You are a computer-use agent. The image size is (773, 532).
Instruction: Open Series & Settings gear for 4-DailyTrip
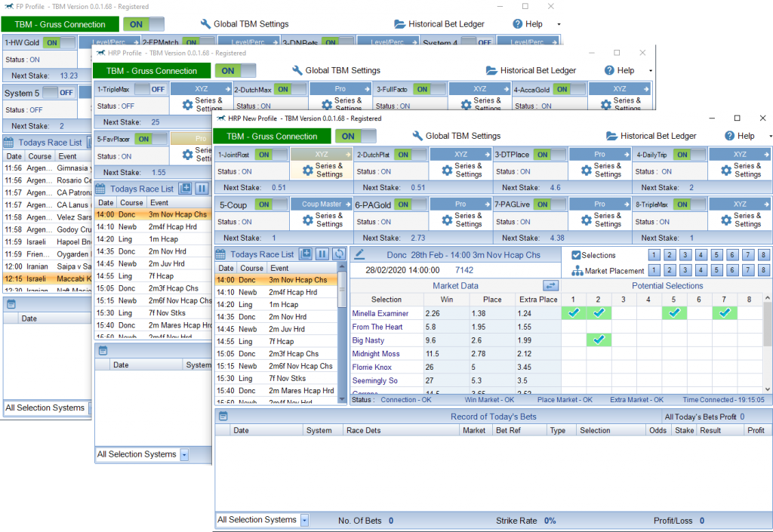click(x=726, y=171)
